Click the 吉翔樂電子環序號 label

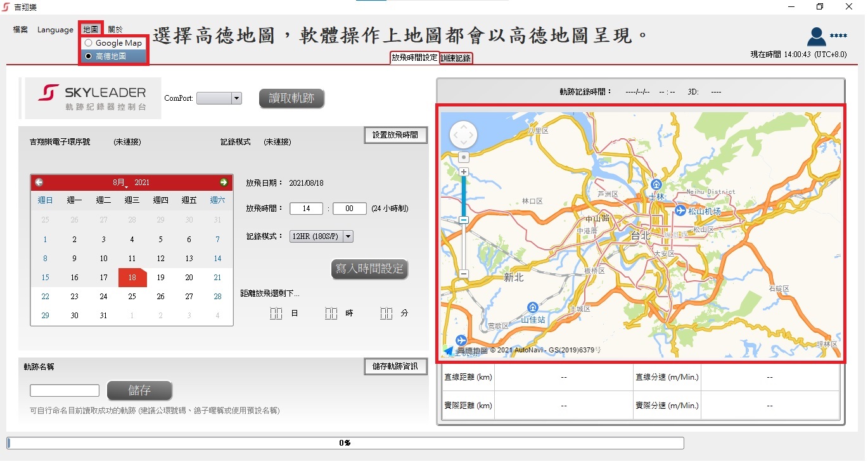[x=60, y=142]
